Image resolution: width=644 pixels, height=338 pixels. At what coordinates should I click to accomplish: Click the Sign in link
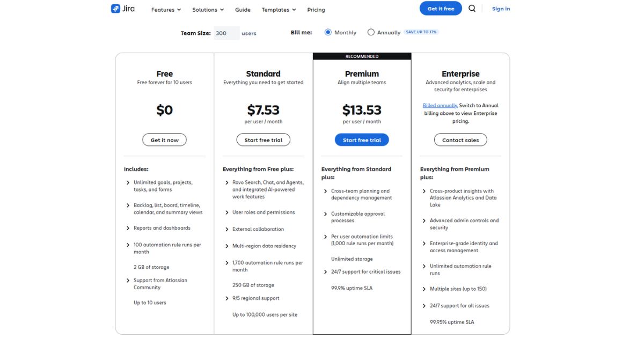pyautogui.click(x=501, y=9)
